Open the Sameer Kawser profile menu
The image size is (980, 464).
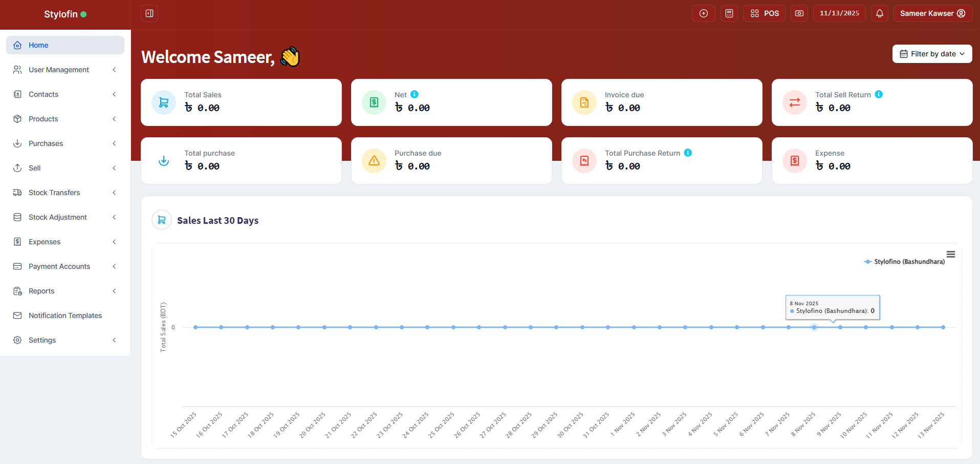pyautogui.click(x=932, y=13)
